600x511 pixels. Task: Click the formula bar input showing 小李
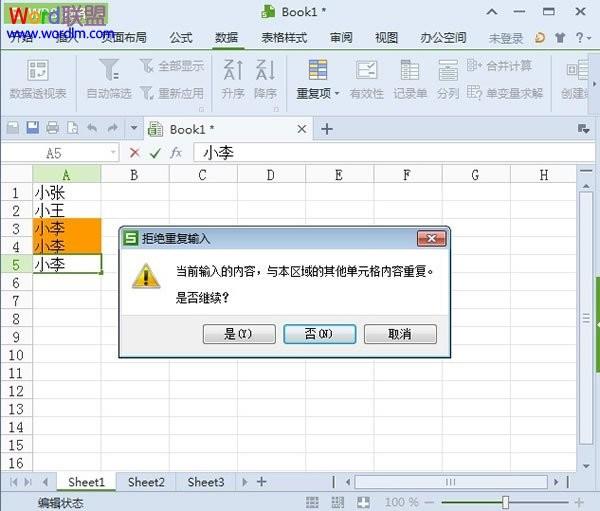click(394, 153)
